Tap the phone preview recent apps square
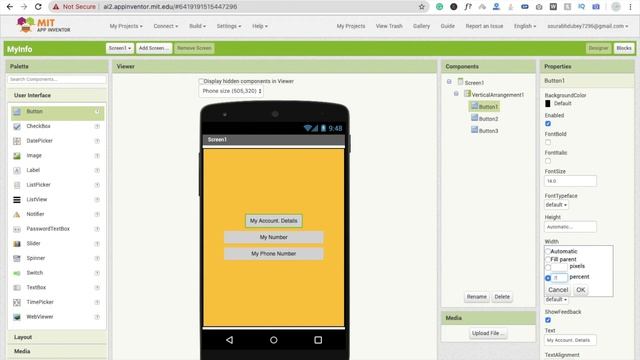 318,340
